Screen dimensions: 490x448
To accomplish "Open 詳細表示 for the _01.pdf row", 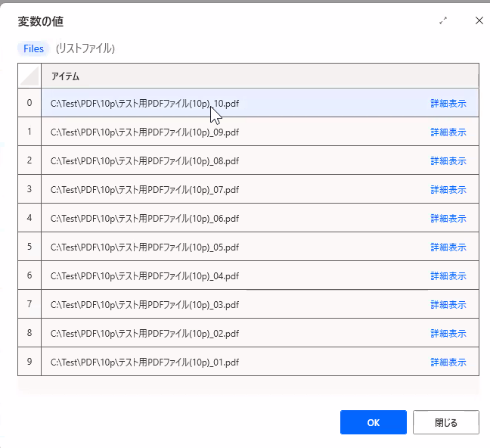I will pyautogui.click(x=448, y=362).
